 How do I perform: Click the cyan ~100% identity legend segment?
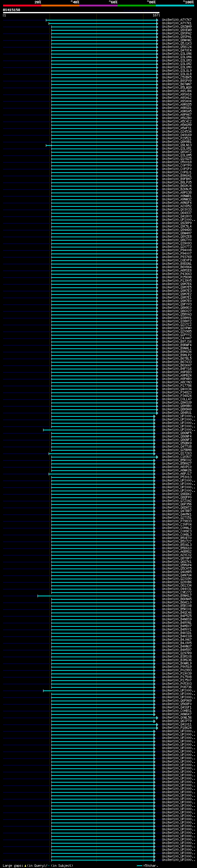point(175,6)
